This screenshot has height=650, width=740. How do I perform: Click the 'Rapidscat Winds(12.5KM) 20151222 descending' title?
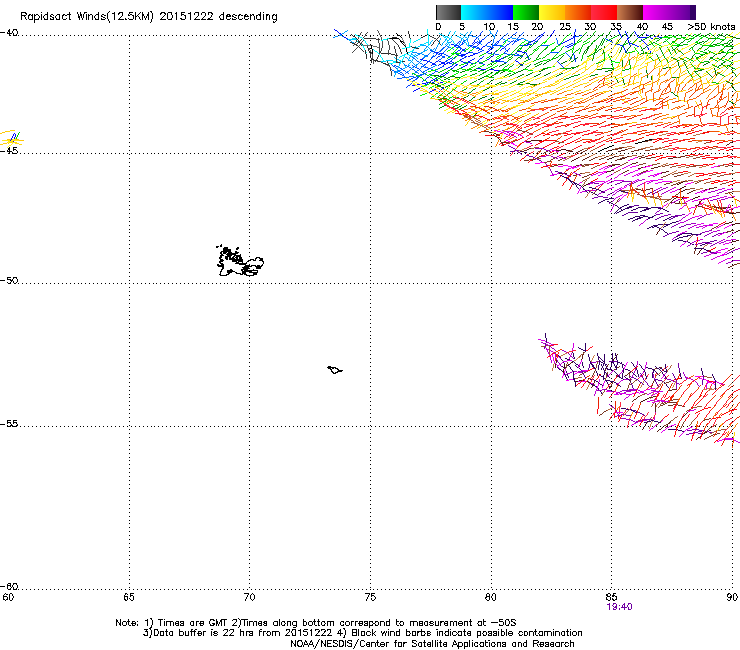149,17
